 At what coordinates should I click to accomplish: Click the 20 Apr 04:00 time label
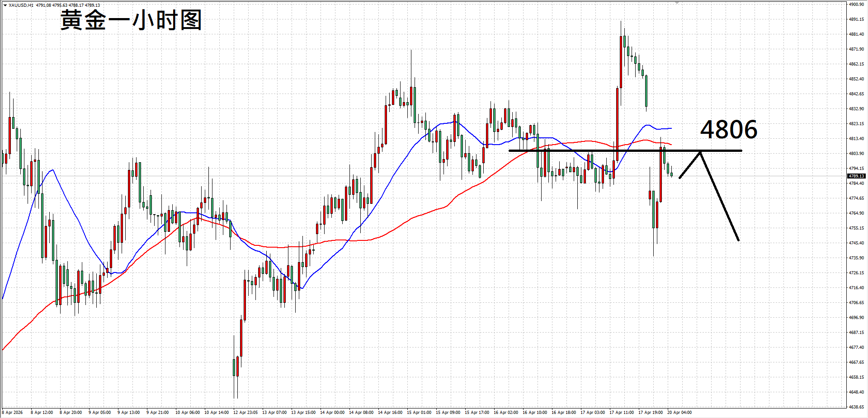pyautogui.click(x=679, y=412)
